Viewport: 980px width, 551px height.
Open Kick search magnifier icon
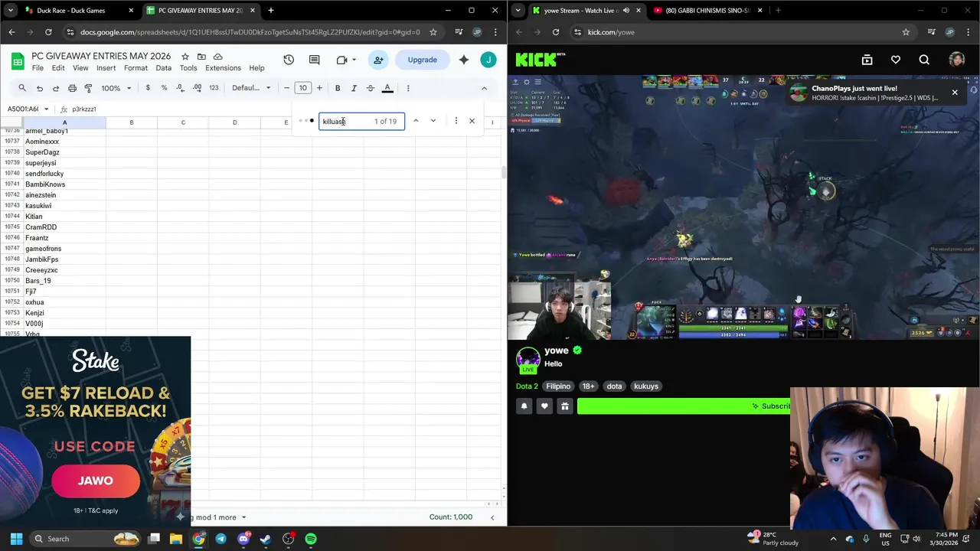[924, 60]
